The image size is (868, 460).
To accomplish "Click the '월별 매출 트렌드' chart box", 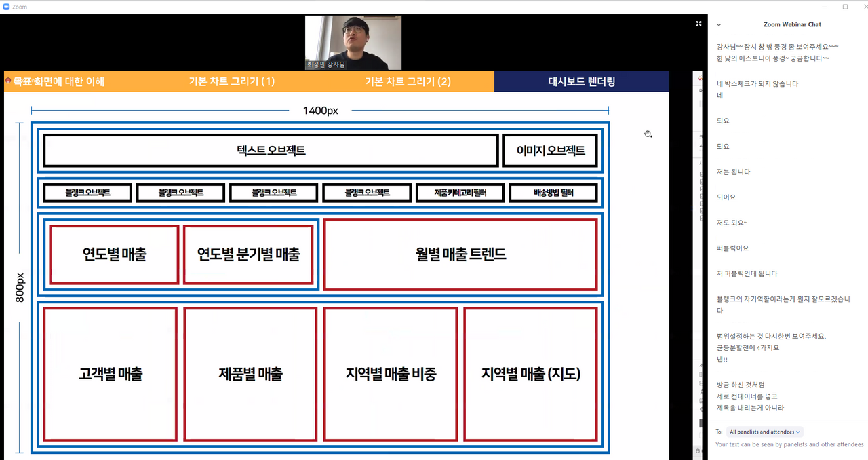I will [460, 254].
